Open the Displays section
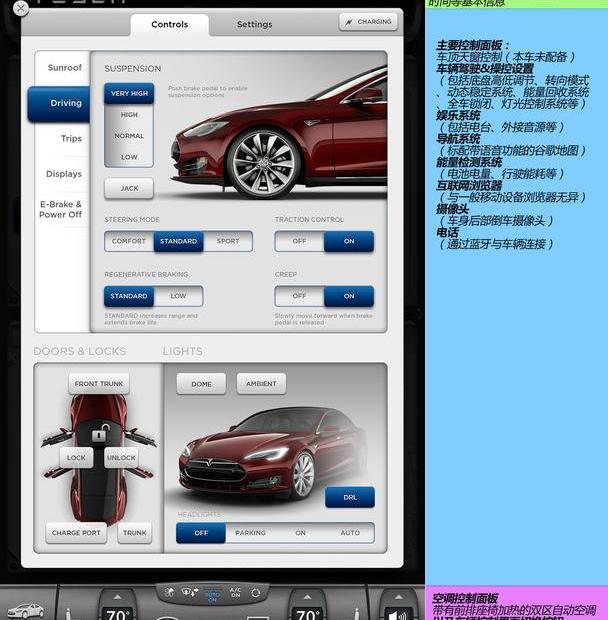Screen dimensions: 608x620 (64, 174)
